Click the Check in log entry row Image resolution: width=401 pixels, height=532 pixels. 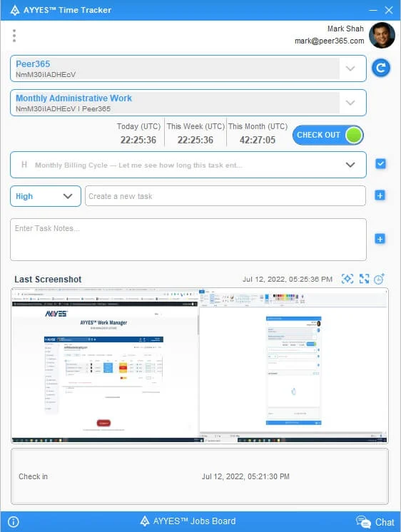(200, 476)
